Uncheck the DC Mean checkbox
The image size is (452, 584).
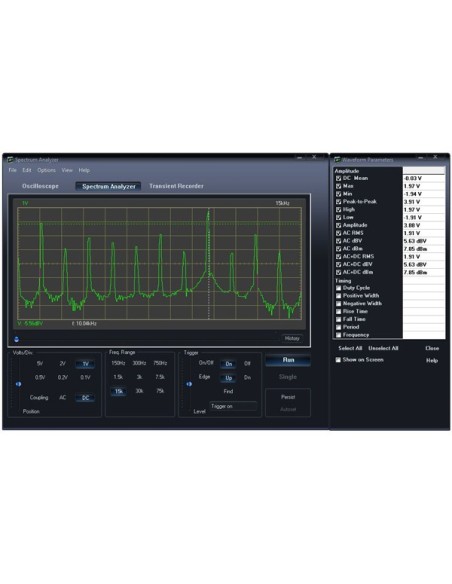coord(338,178)
